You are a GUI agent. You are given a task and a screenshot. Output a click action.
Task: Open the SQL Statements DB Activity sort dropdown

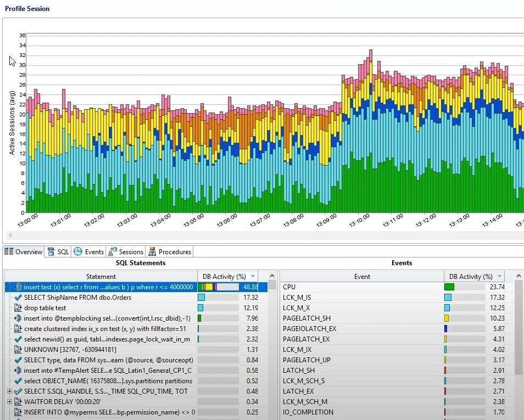253,276
